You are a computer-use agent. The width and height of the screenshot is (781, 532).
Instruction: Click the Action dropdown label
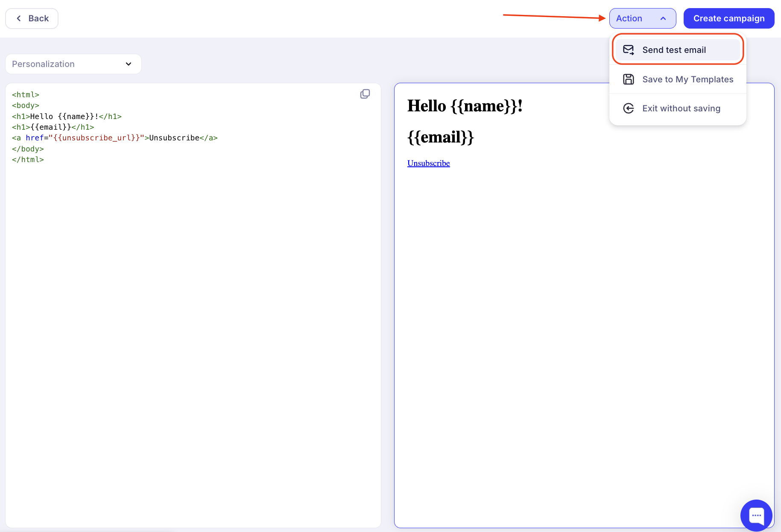click(629, 18)
